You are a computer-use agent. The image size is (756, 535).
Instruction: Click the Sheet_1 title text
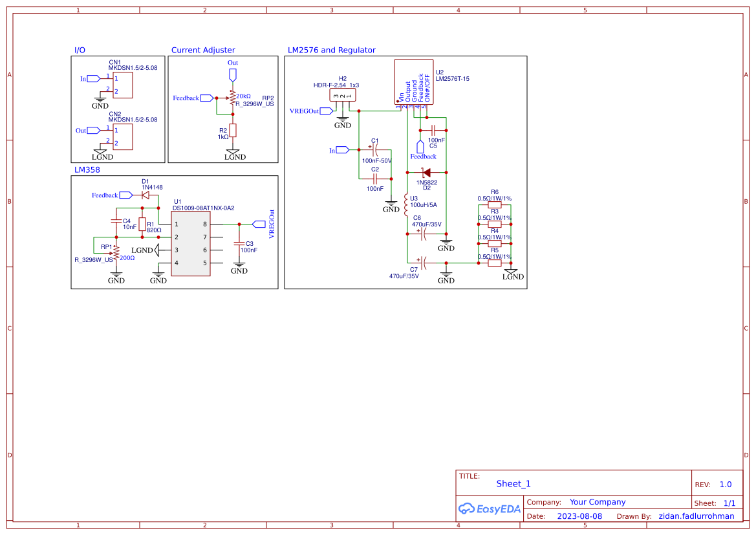click(x=513, y=484)
